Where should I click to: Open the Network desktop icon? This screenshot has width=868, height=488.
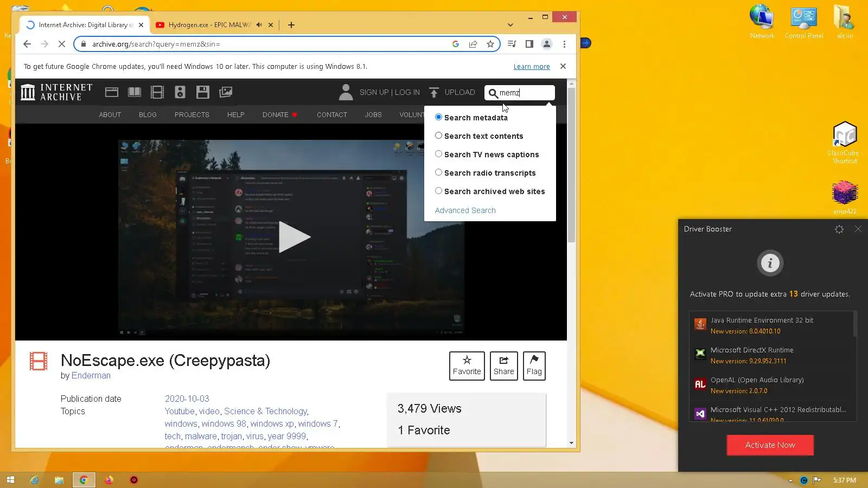pos(762,22)
